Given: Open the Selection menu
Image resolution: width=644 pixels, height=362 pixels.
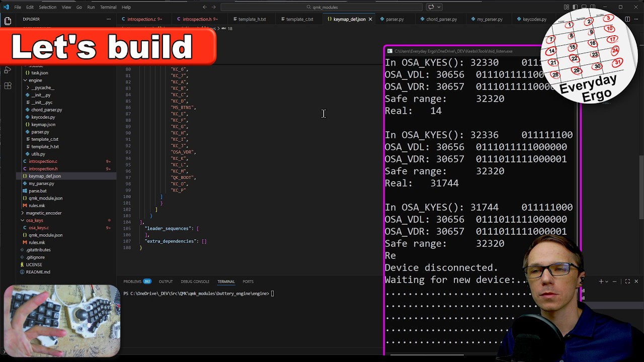Looking at the screenshot, I should point(48,7).
